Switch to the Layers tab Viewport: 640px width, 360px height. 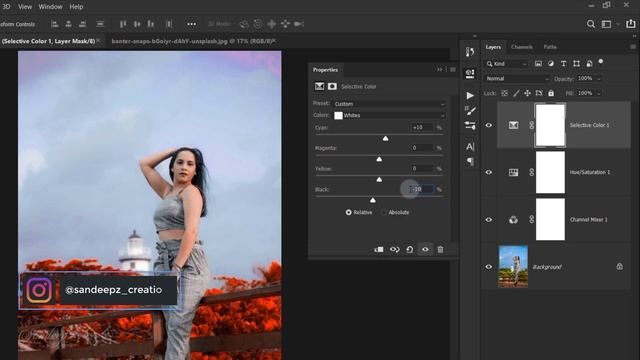(x=493, y=47)
